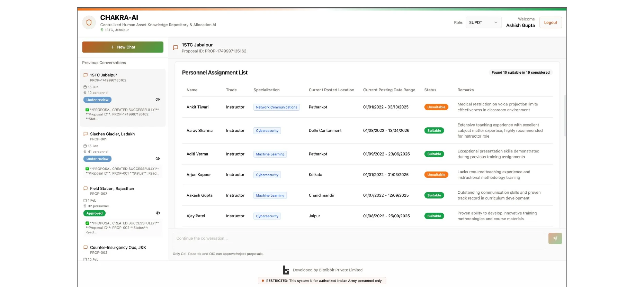This screenshot has height=287, width=644.
Task: Click Under review badge on Siachen Glacier
Action: click(x=97, y=159)
